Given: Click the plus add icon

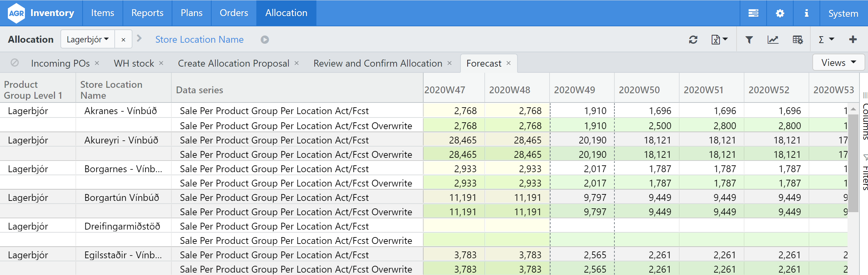Looking at the screenshot, I should [x=853, y=40].
